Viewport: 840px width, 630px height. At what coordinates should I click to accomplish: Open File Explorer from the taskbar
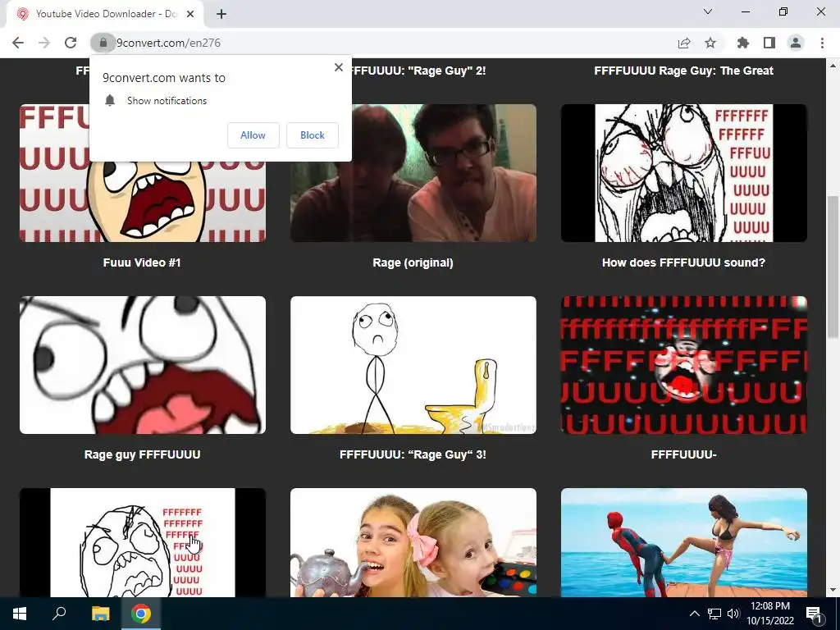[100, 614]
